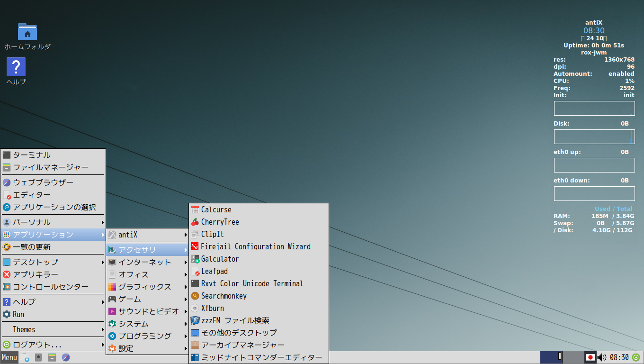This screenshot has width=644, height=364.
Task: Click the 08:30 taskbar clock
Action: coord(619,357)
